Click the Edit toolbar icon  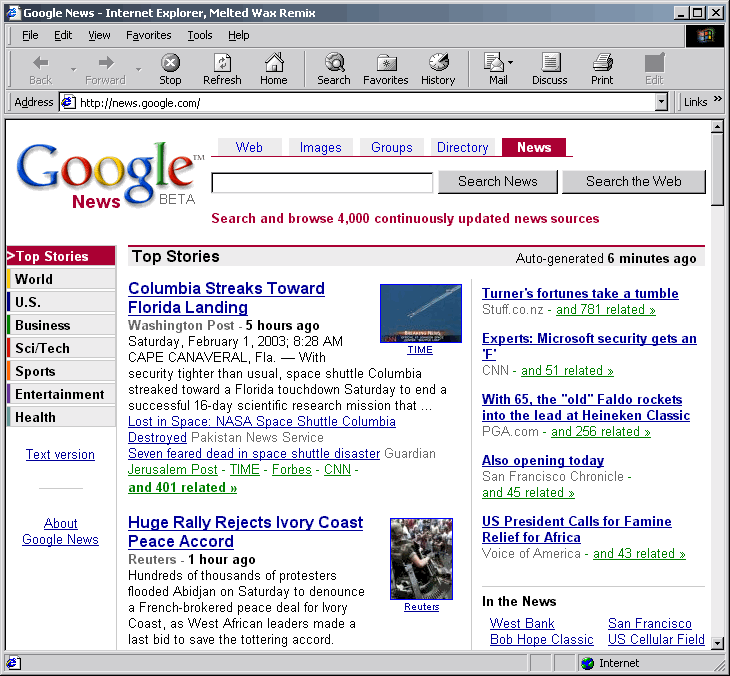coord(654,69)
